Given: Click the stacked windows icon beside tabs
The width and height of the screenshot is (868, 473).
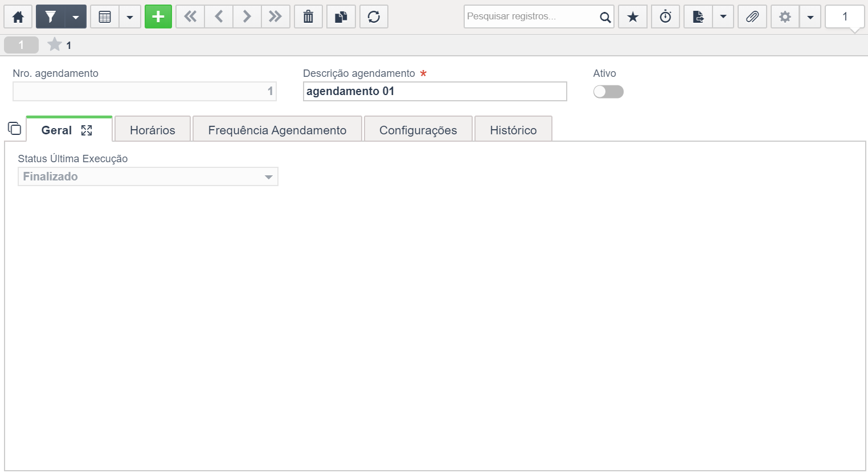Looking at the screenshot, I should pyautogui.click(x=14, y=129).
